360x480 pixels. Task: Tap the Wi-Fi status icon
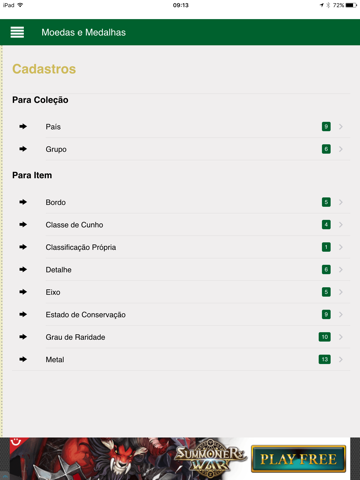20,5
